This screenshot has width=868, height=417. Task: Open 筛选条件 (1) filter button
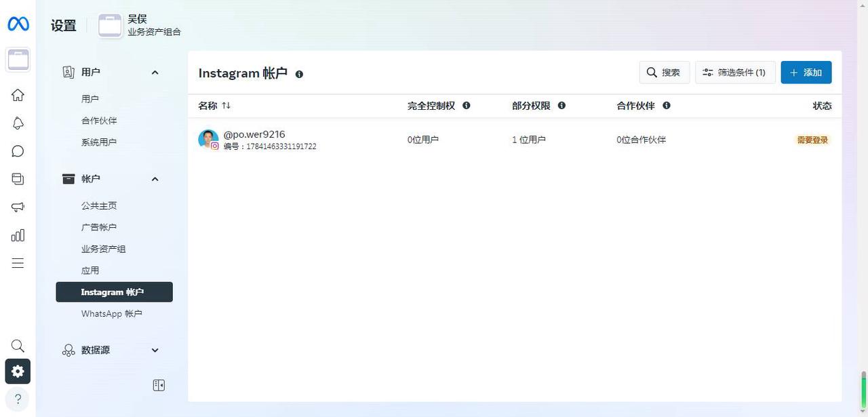coord(735,73)
